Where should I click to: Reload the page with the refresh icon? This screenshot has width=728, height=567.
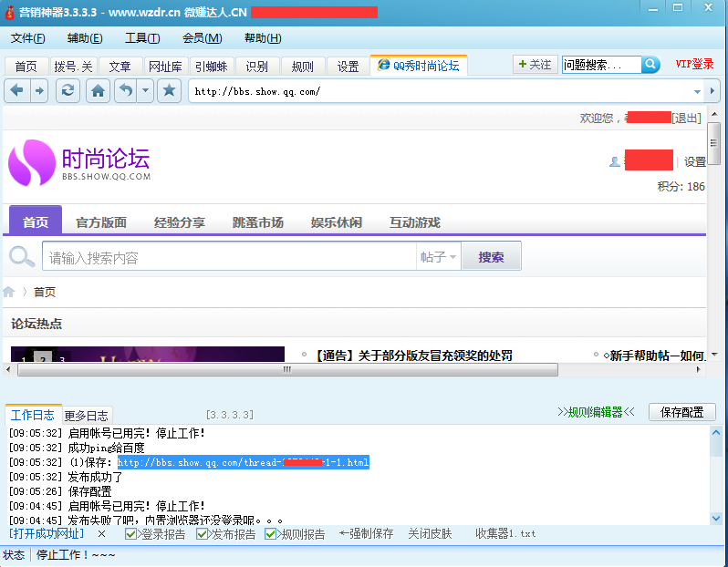coord(68,90)
